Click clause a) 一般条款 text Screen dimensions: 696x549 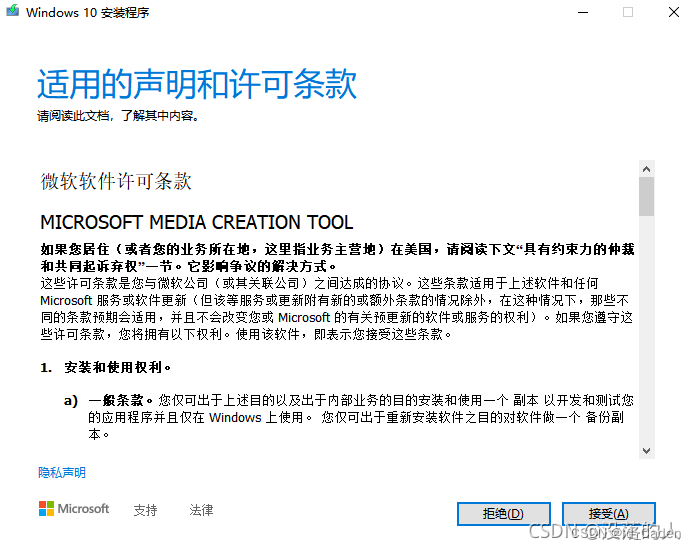[x=349, y=417]
